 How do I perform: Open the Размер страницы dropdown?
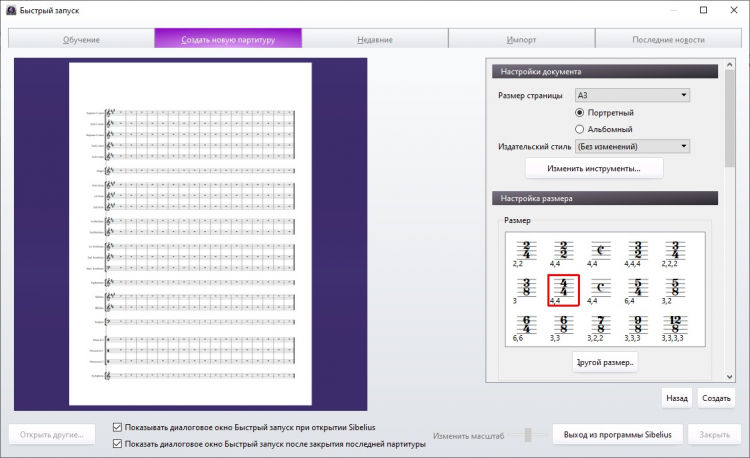[x=631, y=95]
